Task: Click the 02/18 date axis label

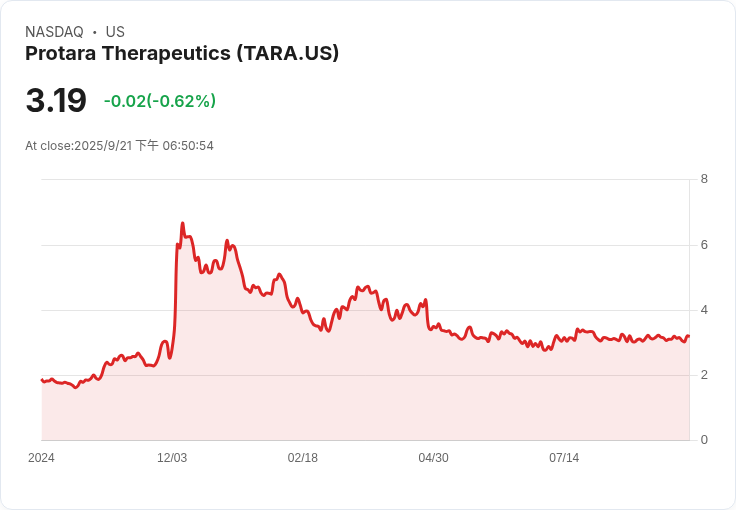Action: point(303,458)
